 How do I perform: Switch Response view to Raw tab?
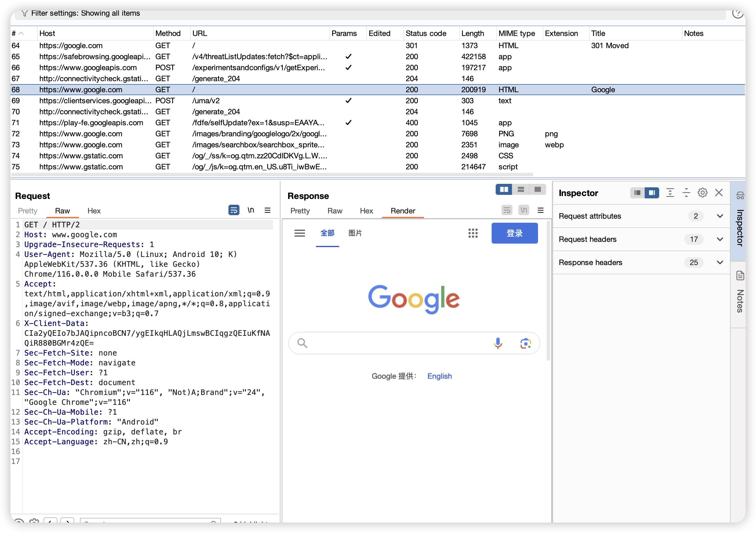coord(335,211)
